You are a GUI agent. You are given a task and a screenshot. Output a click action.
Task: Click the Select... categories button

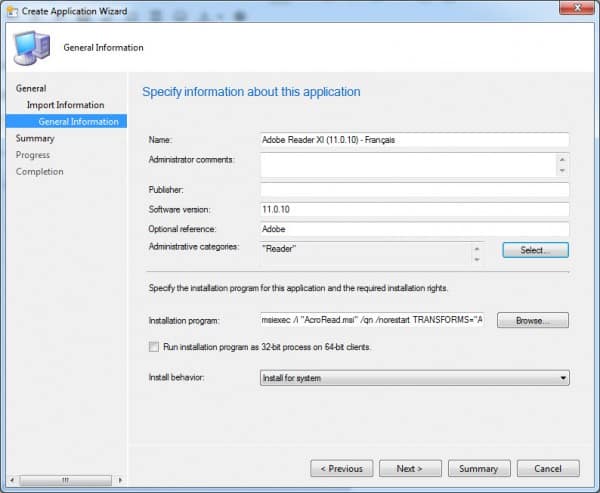535,250
